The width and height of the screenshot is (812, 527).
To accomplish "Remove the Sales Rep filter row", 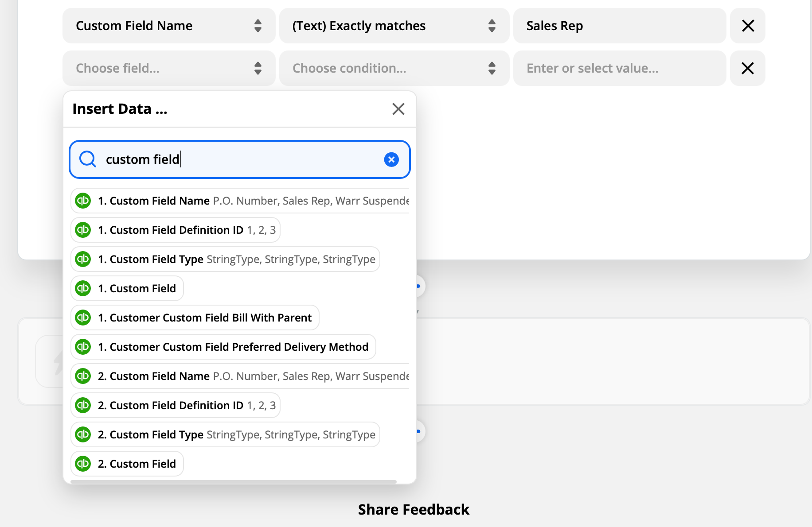I will (748, 26).
